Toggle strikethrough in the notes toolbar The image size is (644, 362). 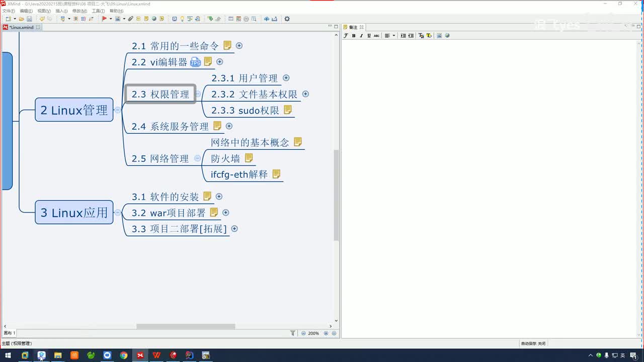tap(376, 36)
